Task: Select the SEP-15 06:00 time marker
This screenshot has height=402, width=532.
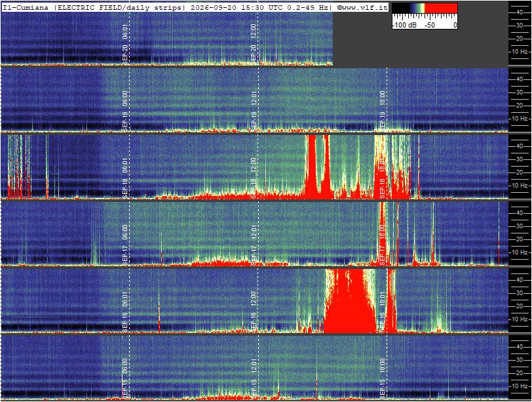Action: (125, 378)
